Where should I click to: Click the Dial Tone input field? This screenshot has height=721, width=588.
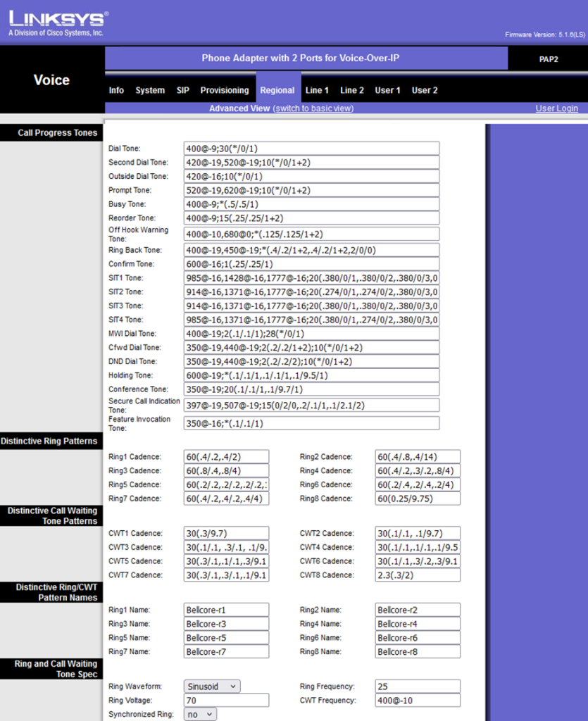[311, 149]
